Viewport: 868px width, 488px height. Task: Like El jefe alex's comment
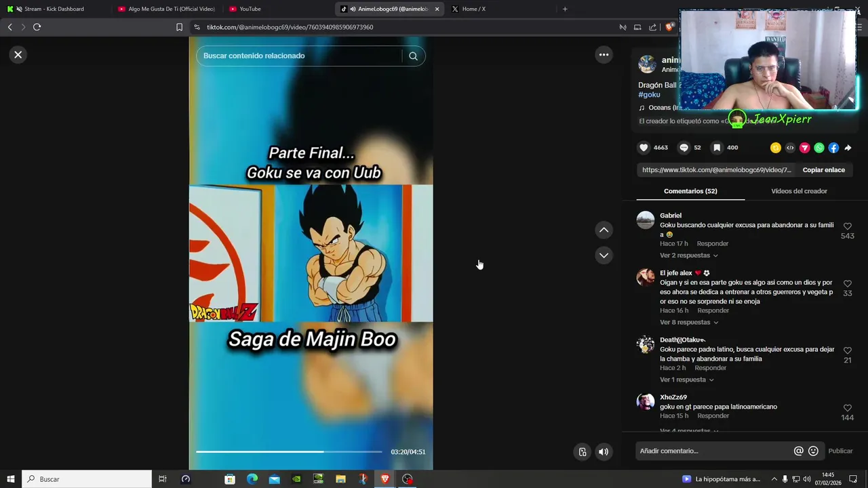pyautogui.click(x=847, y=284)
